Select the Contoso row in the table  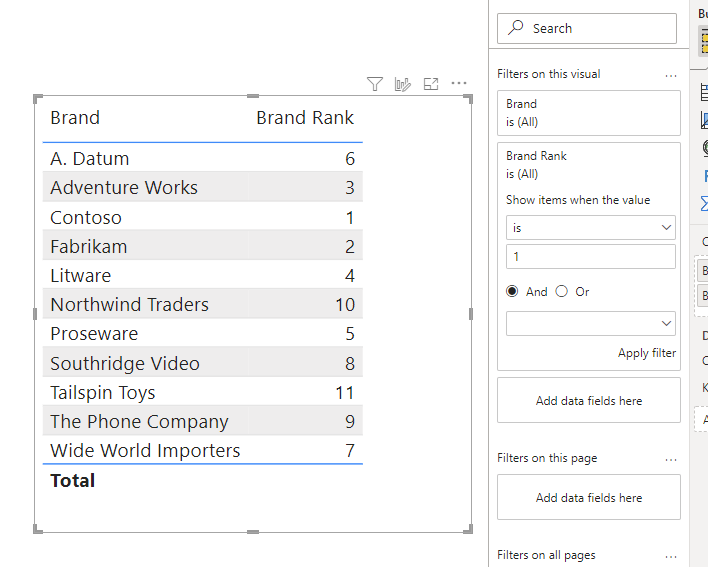pos(86,217)
